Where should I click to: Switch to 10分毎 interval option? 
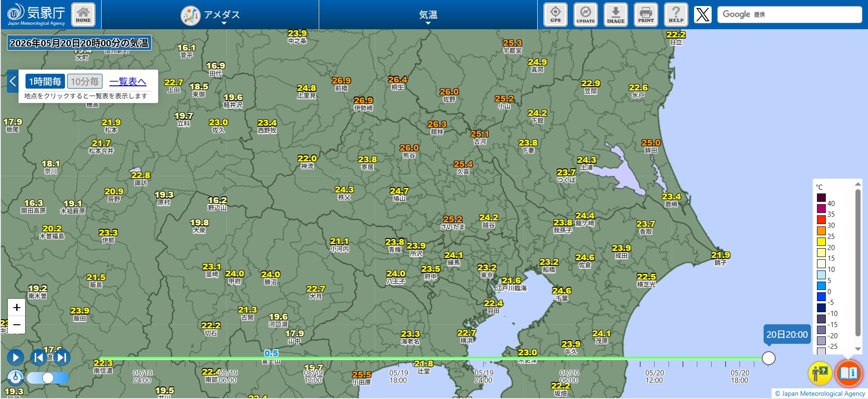pos(84,82)
